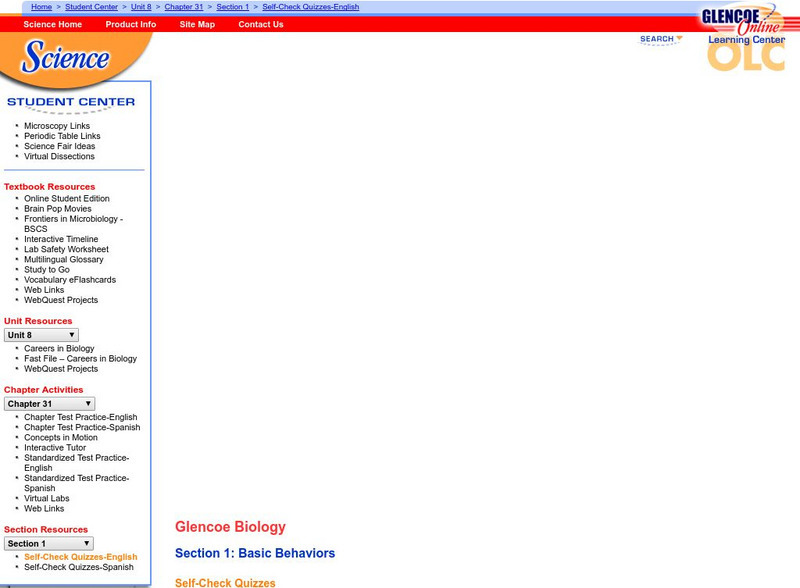Click the Glencoe Biology title
Screen dimensions: 800x588
pyautogui.click(x=230, y=527)
